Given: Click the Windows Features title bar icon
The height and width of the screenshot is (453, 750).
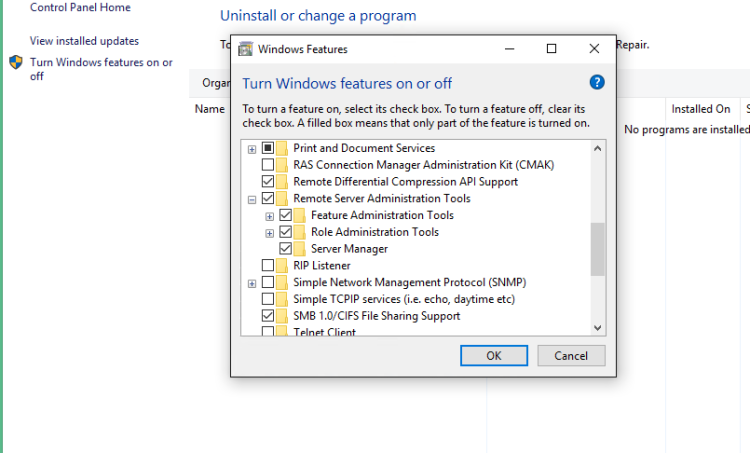Looking at the screenshot, I should [x=245, y=48].
